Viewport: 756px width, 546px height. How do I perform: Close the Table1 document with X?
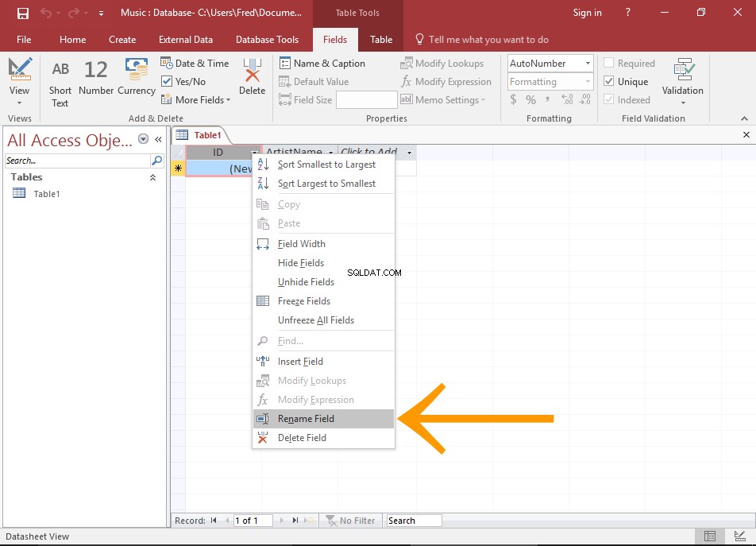[746, 135]
